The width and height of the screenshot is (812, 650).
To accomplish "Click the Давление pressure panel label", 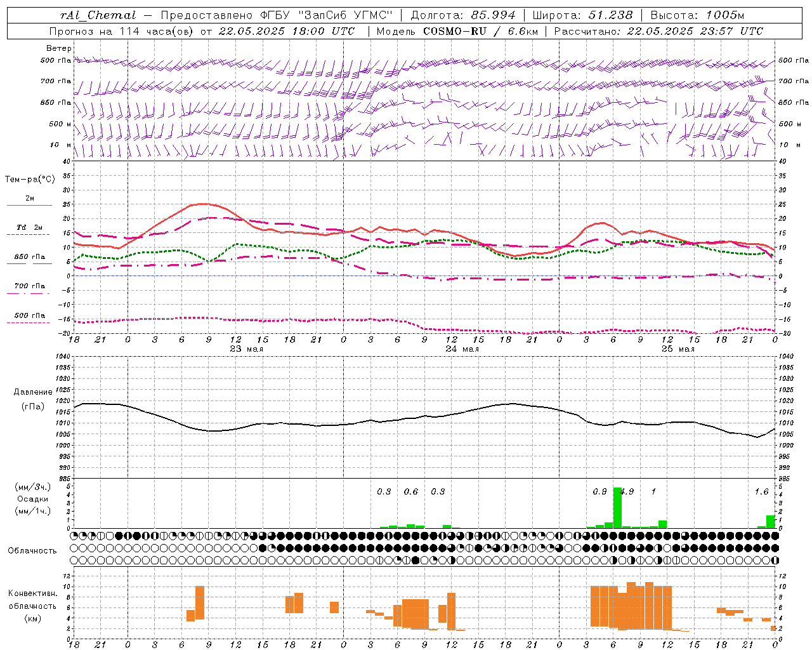I will point(33,392).
